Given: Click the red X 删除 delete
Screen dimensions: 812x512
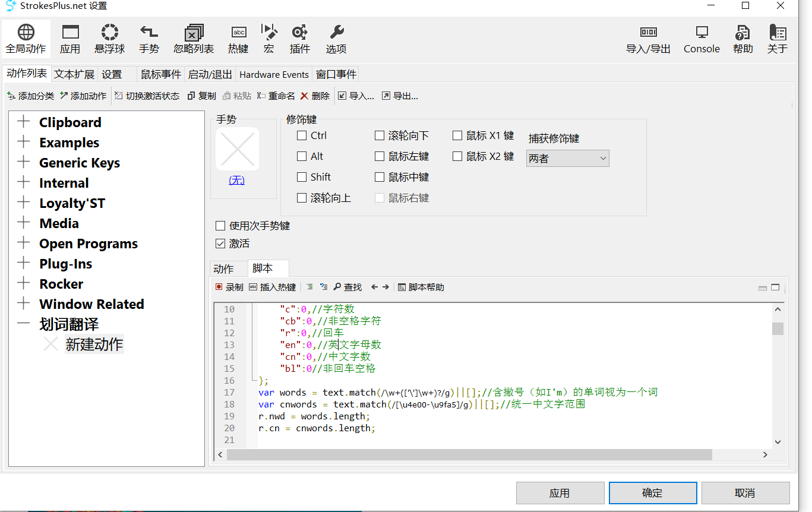Looking at the screenshot, I should coord(314,96).
